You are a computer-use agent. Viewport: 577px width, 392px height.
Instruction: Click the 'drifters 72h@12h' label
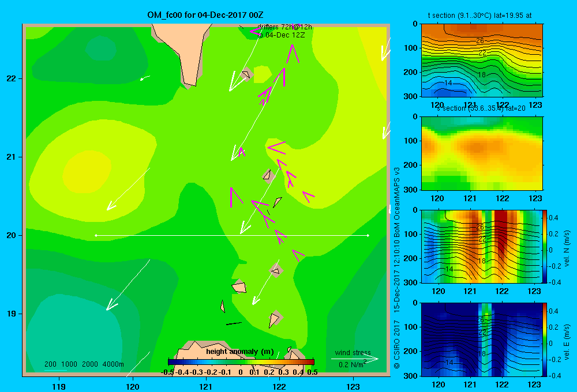[284, 27]
